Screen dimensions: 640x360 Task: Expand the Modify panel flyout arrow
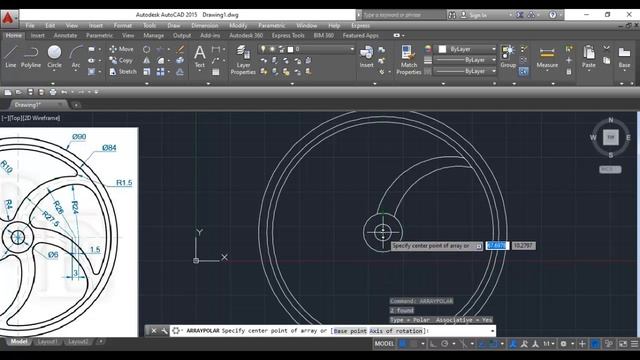pyautogui.click(x=147, y=83)
